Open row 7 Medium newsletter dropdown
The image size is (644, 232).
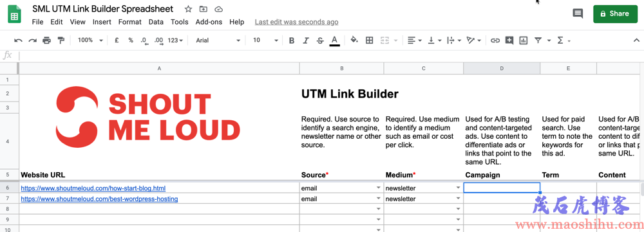(458, 199)
